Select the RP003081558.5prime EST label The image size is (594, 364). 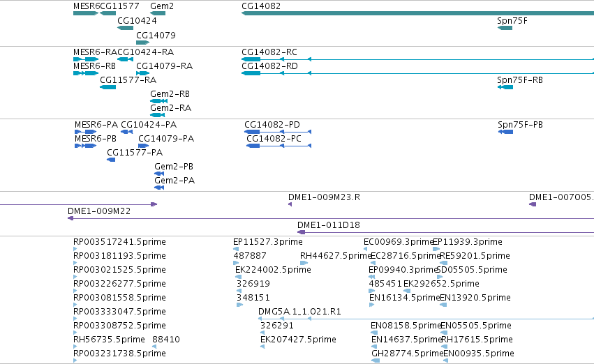tap(119, 298)
